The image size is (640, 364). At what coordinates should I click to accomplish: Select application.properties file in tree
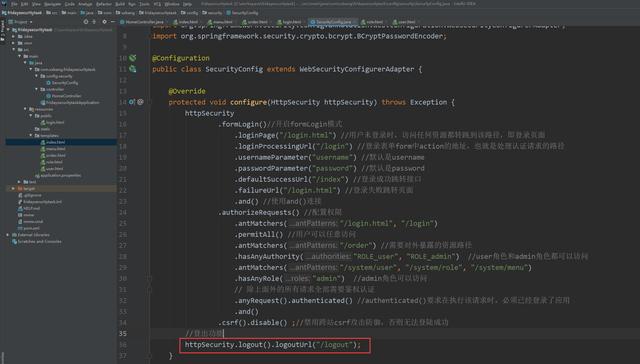point(58,175)
